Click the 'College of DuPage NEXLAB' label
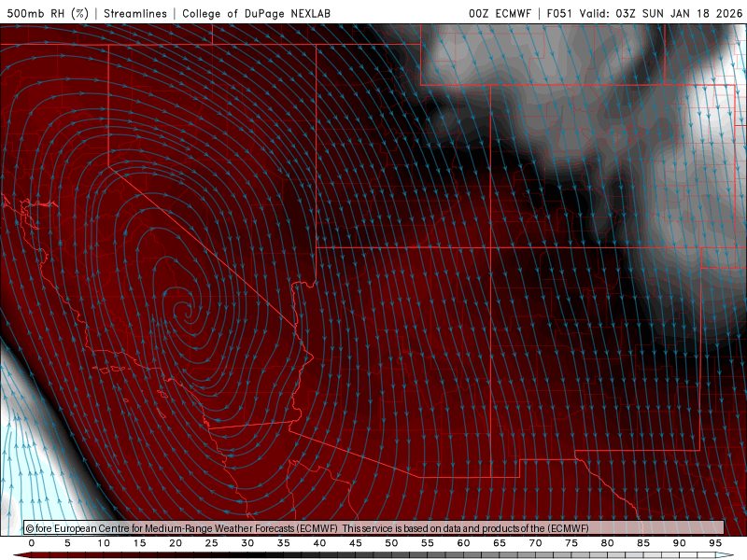The image size is (747, 560). pos(256,13)
